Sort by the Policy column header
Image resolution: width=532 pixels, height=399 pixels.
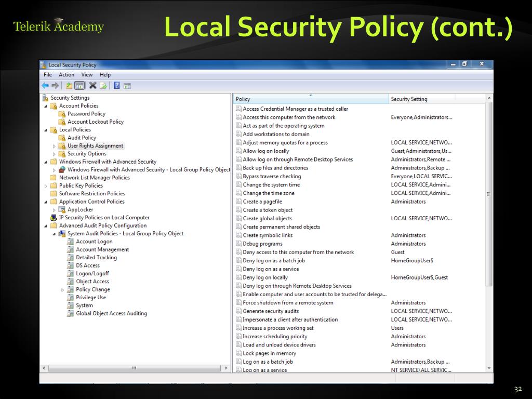pos(311,99)
